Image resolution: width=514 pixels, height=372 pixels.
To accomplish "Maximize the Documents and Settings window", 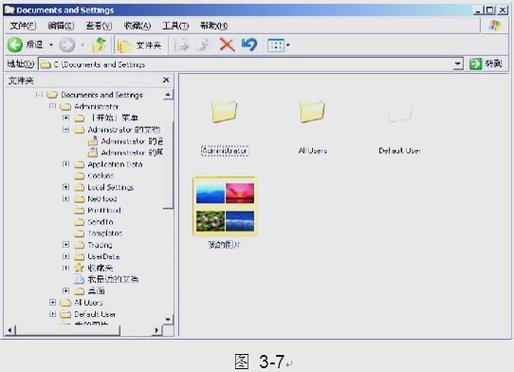I will tap(490, 10).
